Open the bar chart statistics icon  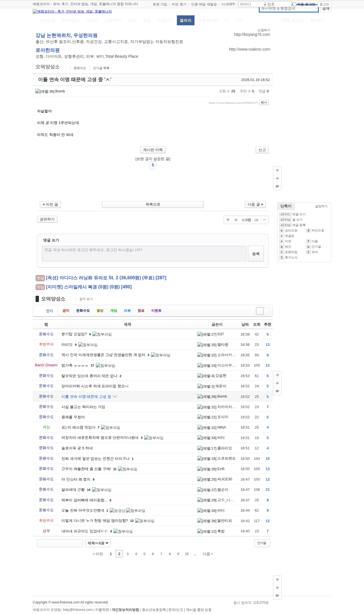point(256,220)
